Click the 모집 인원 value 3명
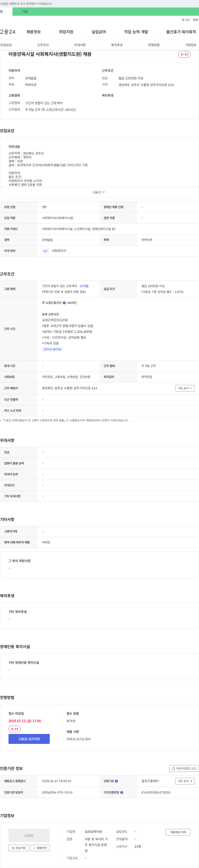Viewport: 199px width, 868px height. [x=44, y=207]
